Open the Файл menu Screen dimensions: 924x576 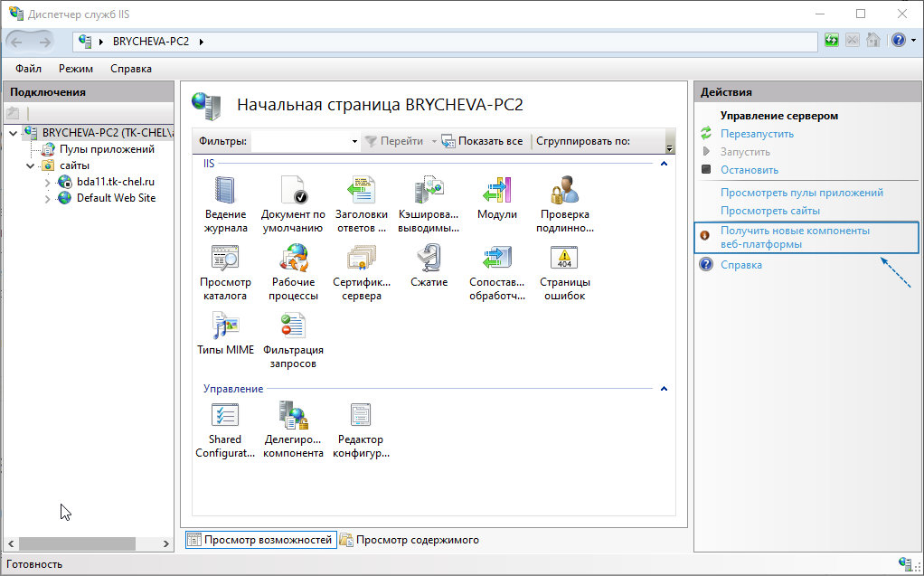28,69
